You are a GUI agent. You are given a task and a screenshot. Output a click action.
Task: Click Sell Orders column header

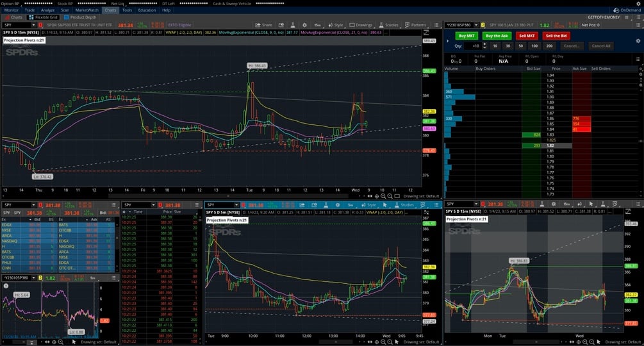601,69
